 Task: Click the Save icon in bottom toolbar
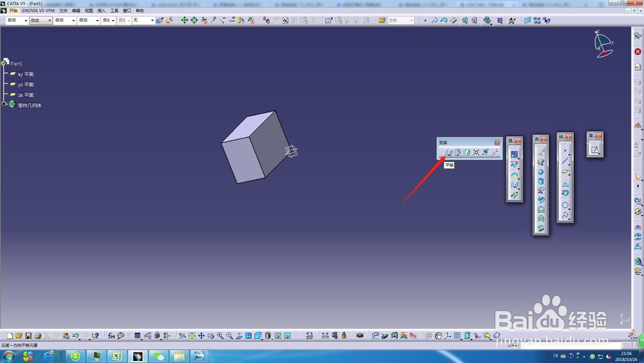click(x=28, y=336)
